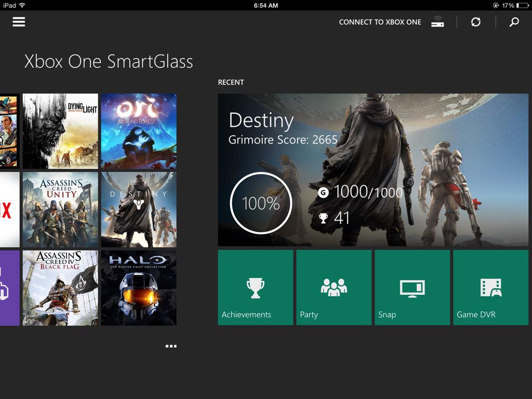532x399 pixels.
Task: Tap the 1000/1000 gamerscore text
Action: tap(368, 192)
